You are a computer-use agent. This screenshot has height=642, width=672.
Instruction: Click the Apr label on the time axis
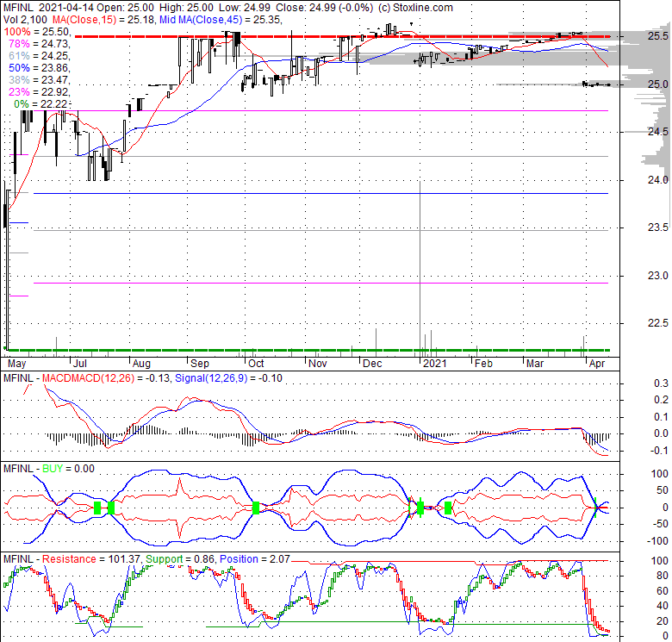[597, 365]
